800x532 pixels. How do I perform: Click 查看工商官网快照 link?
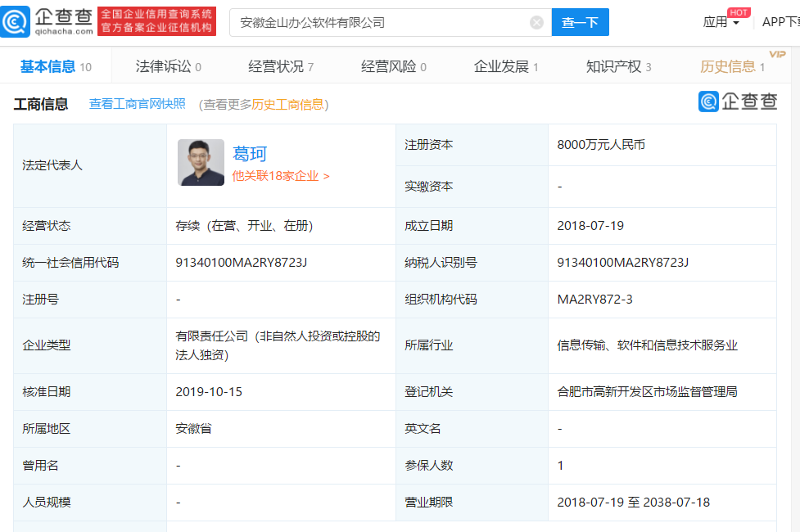click(138, 104)
